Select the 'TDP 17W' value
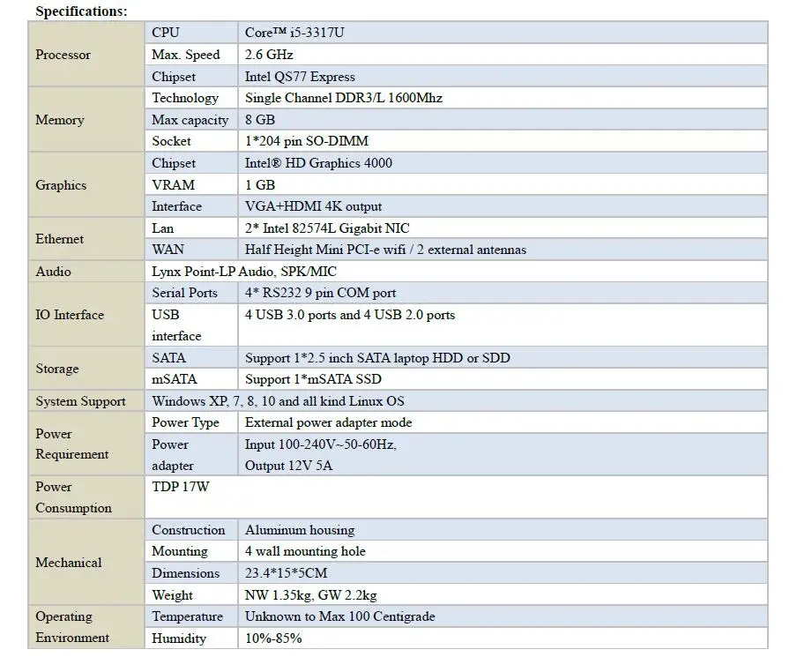Viewport: 797px width, 672px height. [181, 487]
